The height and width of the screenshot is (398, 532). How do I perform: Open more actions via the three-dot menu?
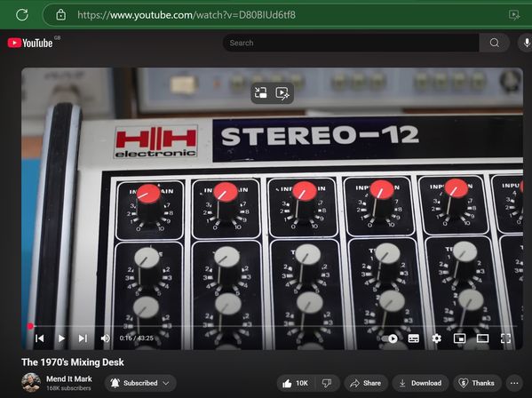(514, 384)
